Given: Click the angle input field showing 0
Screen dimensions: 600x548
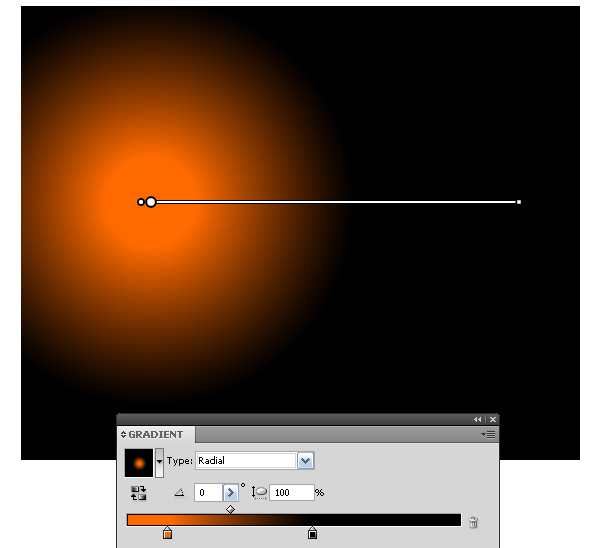Looking at the screenshot, I should (208, 493).
